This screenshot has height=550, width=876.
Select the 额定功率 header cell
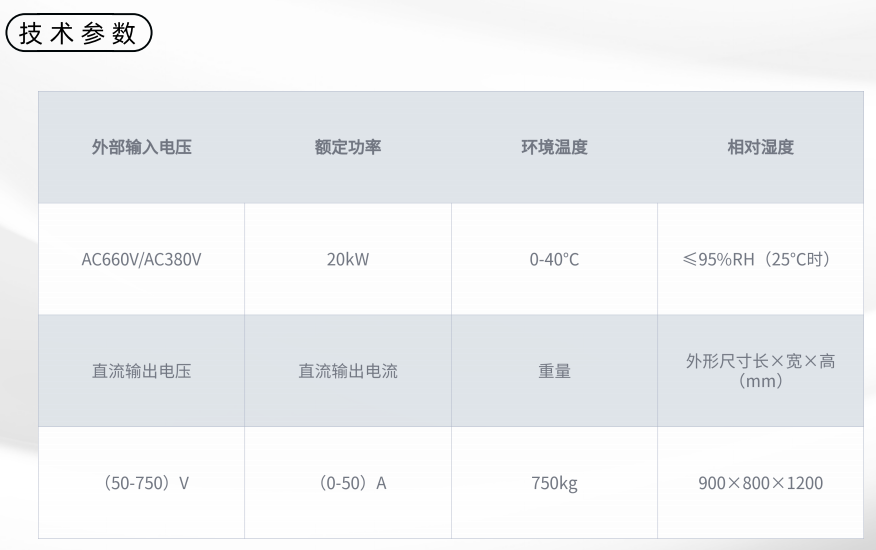pos(347,147)
